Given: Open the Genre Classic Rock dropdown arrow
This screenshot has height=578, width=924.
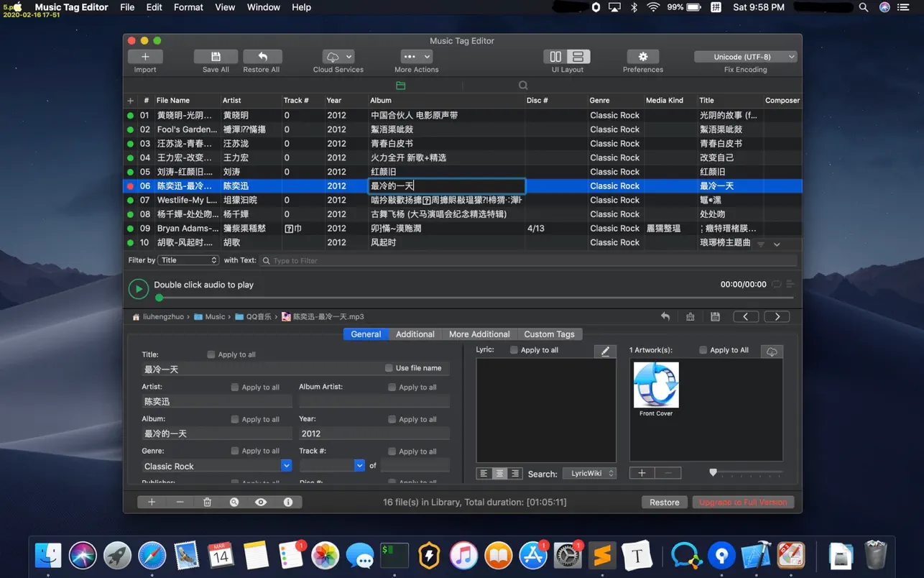Looking at the screenshot, I should (x=286, y=466).
